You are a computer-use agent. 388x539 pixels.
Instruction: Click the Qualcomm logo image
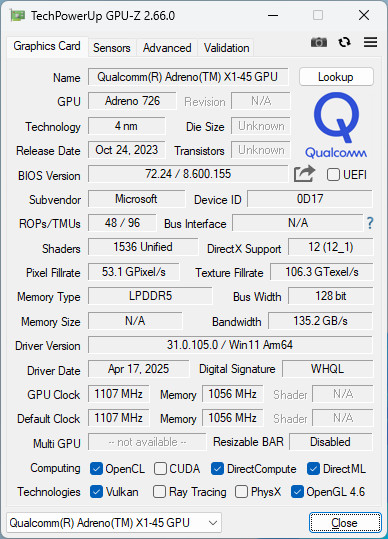336,125
